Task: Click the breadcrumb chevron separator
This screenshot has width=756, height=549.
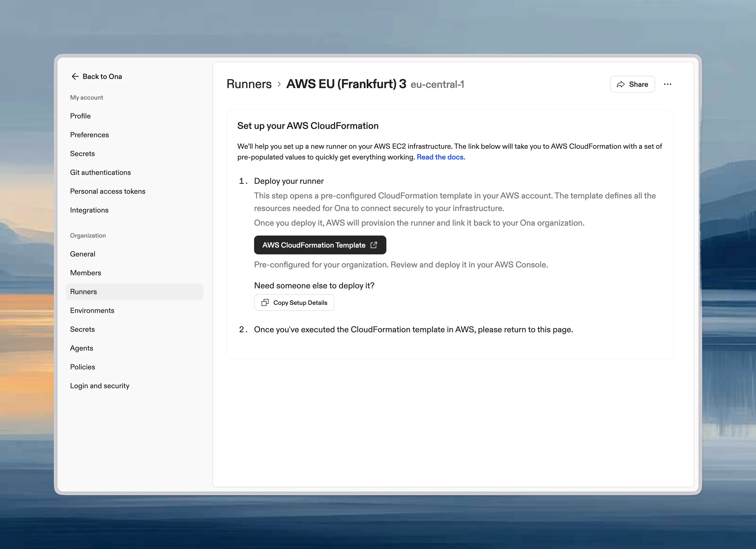Action: point(279,84)
